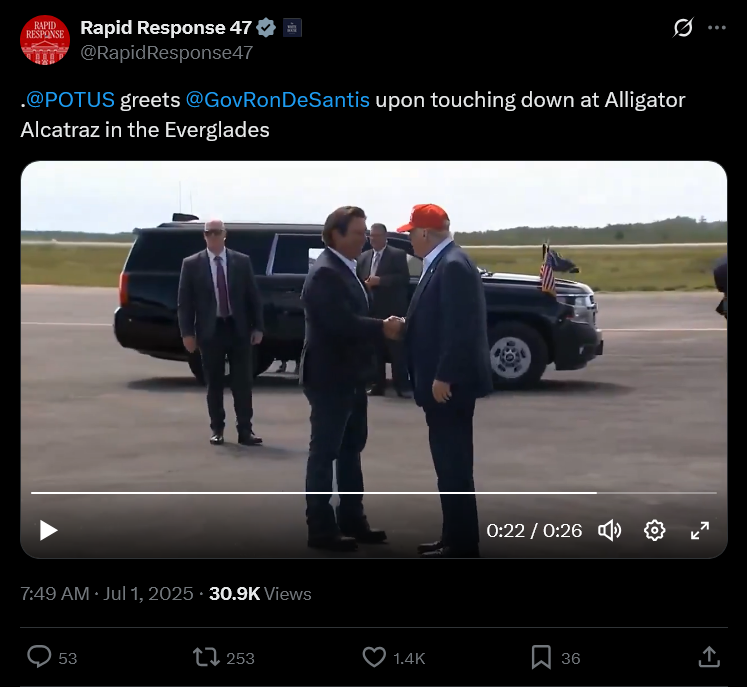
Task: Open video settings gear
Action: click(x=655, y=530)
